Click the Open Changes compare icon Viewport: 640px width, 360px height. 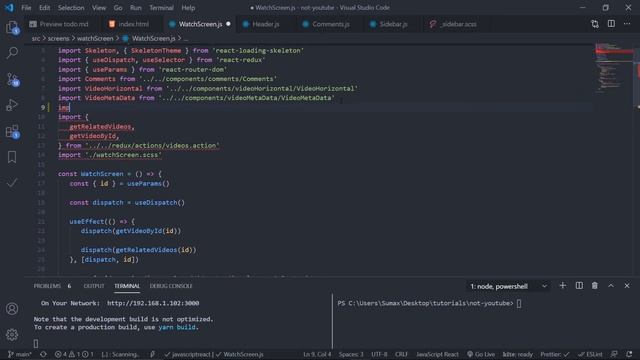pyautogui.click(x=595, y=24)
